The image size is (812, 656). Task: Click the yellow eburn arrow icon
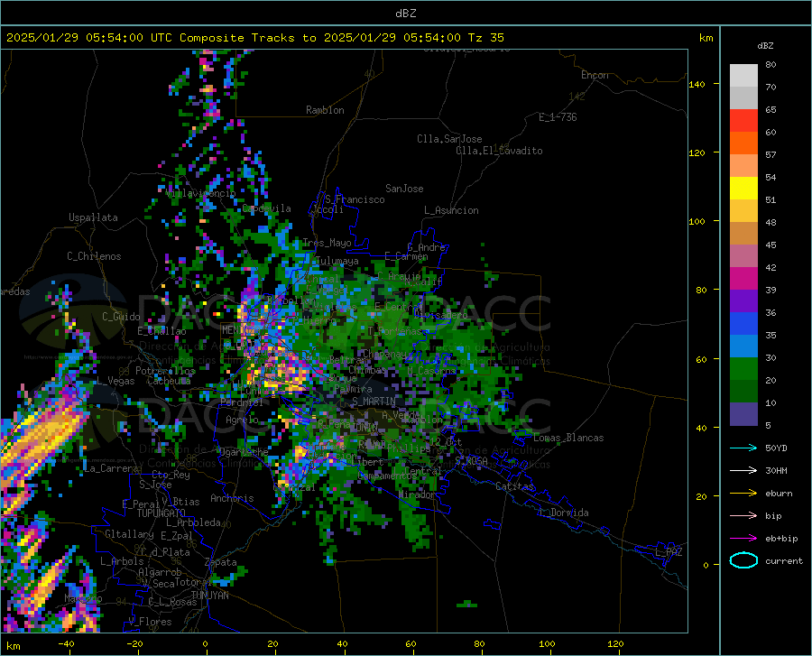pos(743,493)
